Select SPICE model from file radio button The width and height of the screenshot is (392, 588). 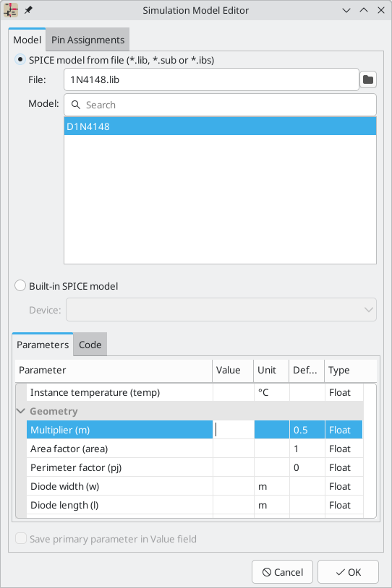point(20,60)
